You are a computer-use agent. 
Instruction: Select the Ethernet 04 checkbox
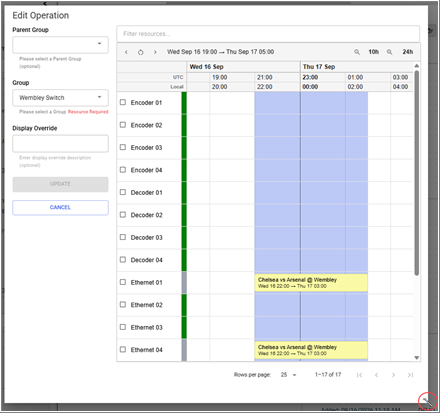pyautogui.click(x=123, y=349)
